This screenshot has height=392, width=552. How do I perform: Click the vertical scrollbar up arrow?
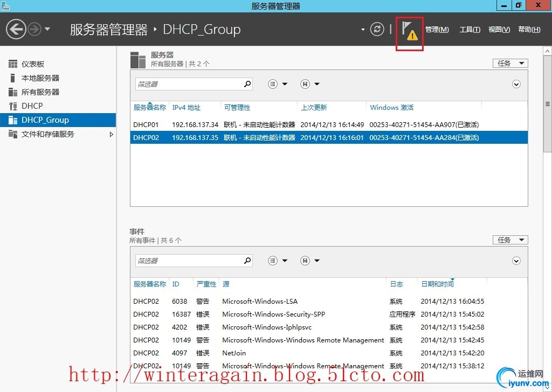point(548,51)
